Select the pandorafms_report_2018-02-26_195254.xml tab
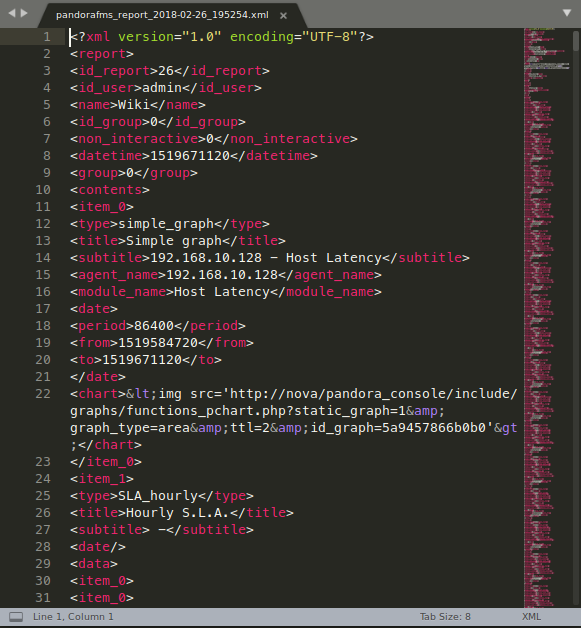 point(162,15)
